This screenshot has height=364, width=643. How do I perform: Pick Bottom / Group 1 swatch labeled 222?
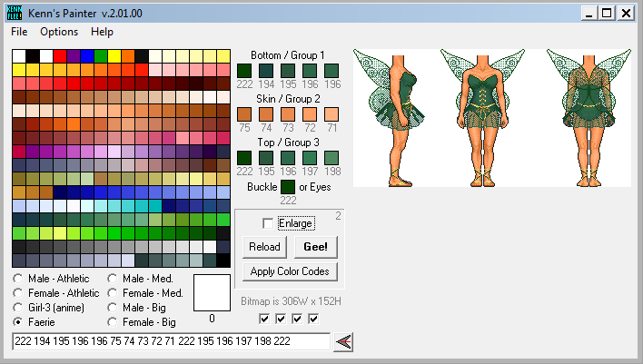(x=244, y=71)
